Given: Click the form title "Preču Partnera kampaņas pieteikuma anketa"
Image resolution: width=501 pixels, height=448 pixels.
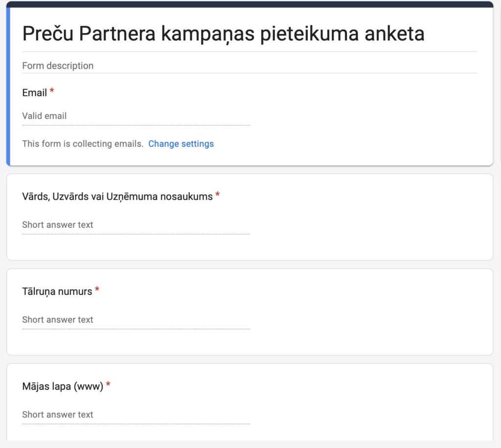Looking at the screenshot, I should [223, 33].
